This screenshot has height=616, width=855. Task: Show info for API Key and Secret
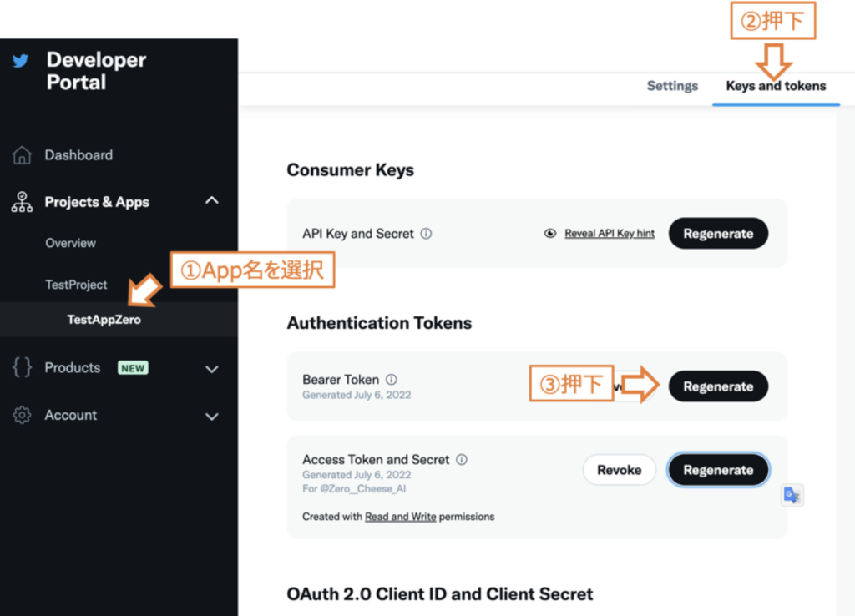click(427, 234)
